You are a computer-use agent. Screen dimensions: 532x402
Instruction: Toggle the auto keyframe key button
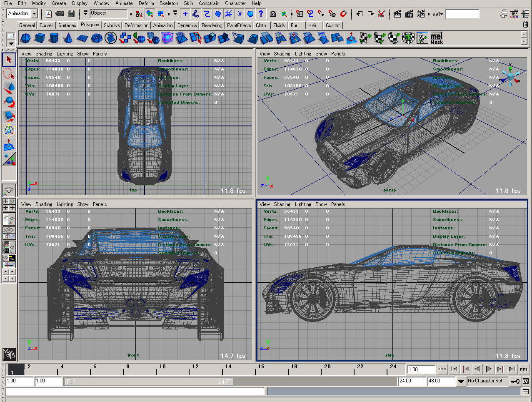515,381
